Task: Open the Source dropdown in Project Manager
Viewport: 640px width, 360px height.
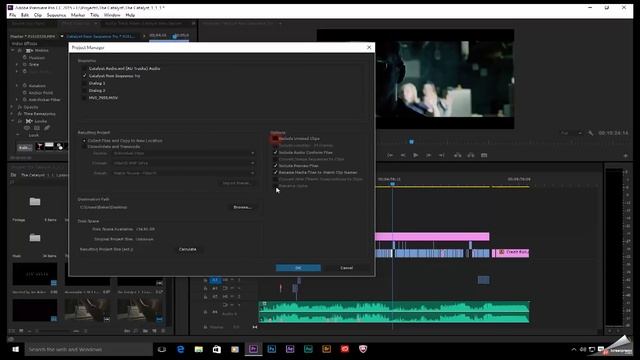Action: tap(184, 153)
